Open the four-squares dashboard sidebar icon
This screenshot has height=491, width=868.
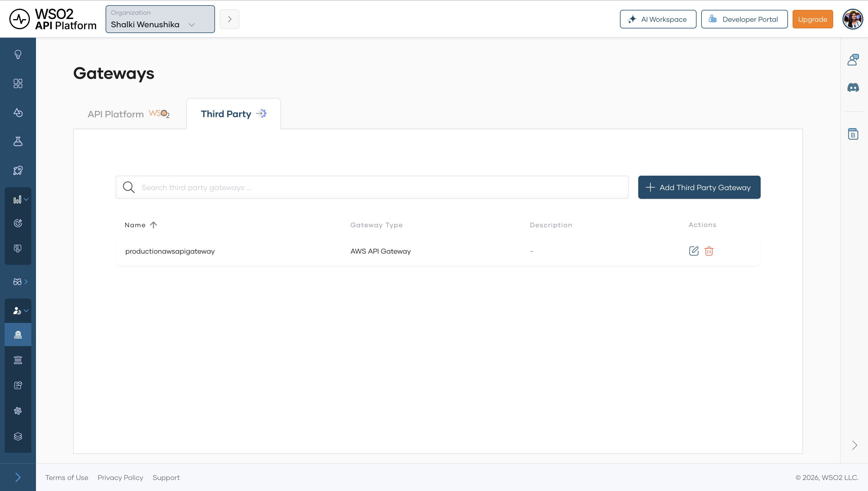coord(18,83)
